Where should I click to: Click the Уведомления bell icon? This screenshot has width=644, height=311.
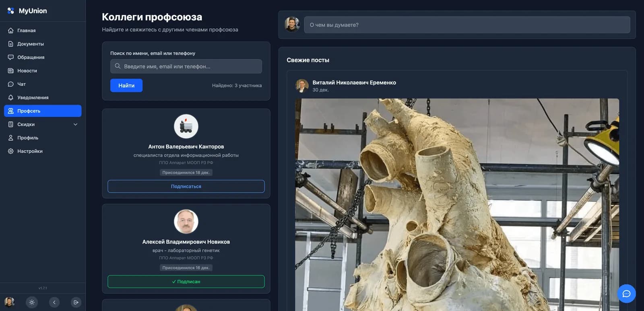click(x=11, y=97)
